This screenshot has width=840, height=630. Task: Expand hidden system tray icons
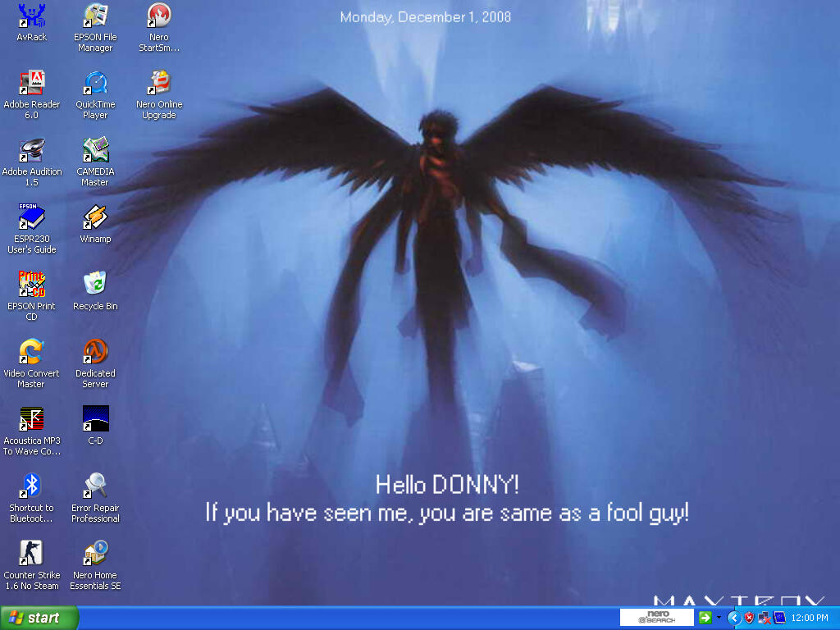tap(734, 619)
